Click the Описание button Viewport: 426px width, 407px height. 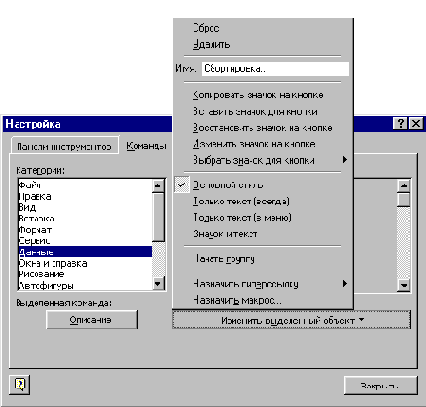click(x=92, y=320)
